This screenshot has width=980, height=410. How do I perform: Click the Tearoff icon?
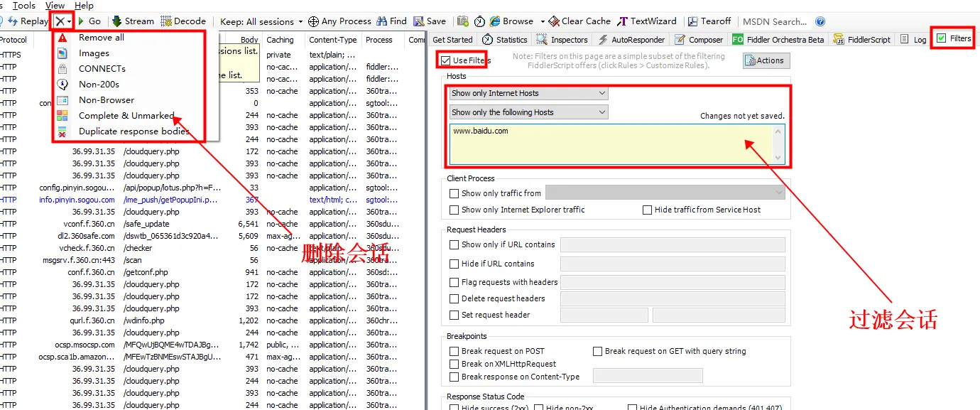[692, 21]
